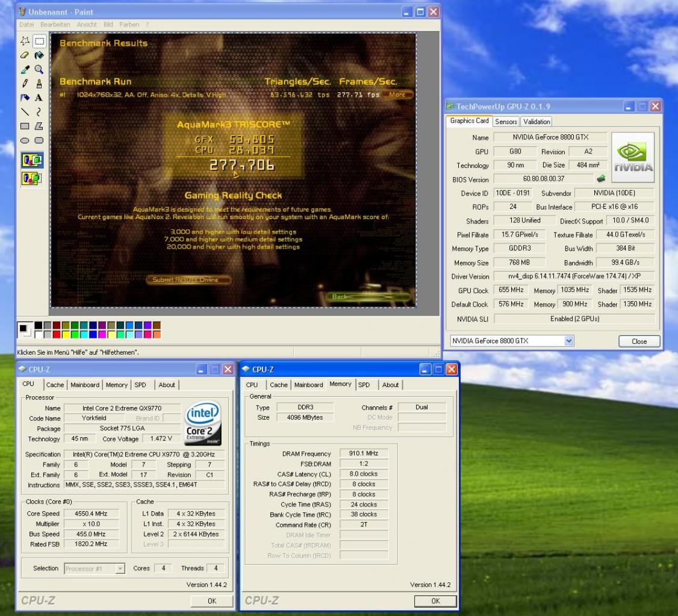The width and height of the screenshot is (678, 616).
Task: Open Mainboard tab in left CPU-Z window
Action: coord(85,385)
